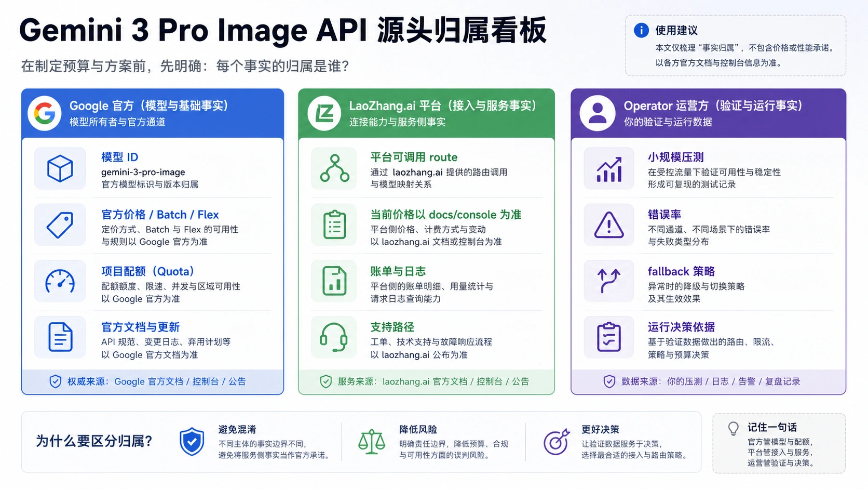This screenshot has width=868, height=489.
Task: Click the route node icon for 平台可调用 route
Action: tap(335, 168)
